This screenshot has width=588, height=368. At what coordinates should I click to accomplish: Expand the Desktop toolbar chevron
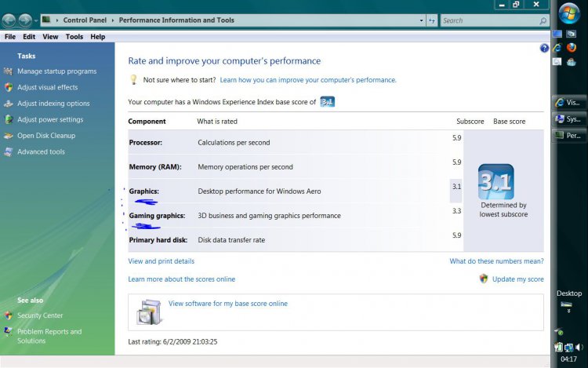(x=569, y=311)
